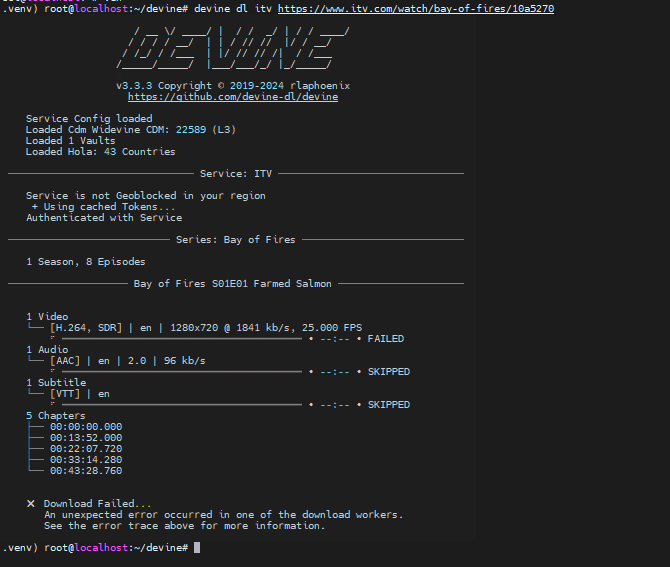The height and width of the screenshot is (567, 670).
Task: Click the '5 Chapters' tree heading
Action: click(x=56, y=416)
